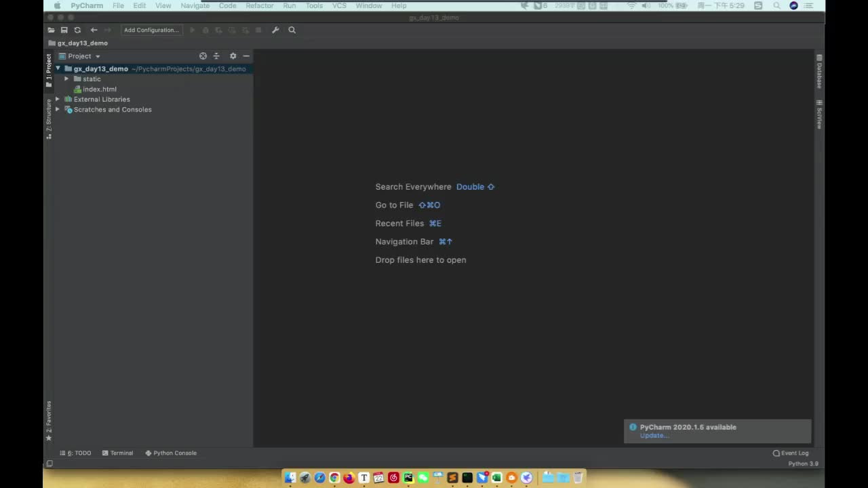The image size is (868, 488).
Task: Open the TODO tool window
Action: point(75,453)
